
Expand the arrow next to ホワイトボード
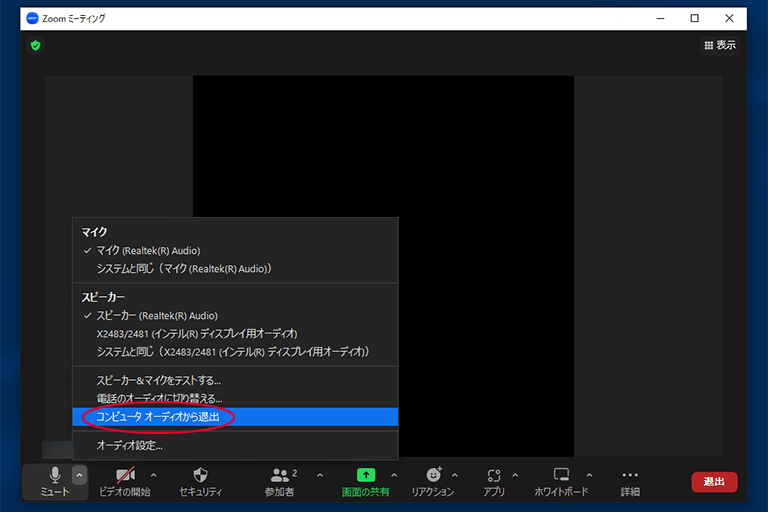pyautogui.click(x=589, y=475)
